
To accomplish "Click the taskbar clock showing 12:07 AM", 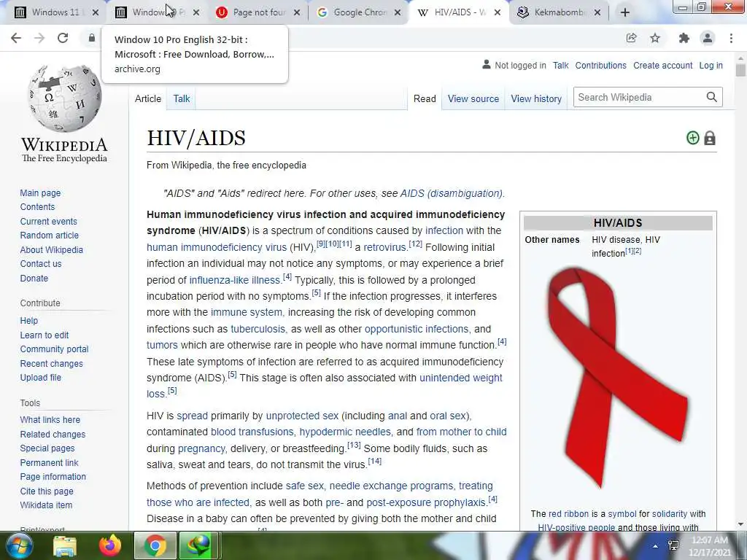I will coord(710,546).
